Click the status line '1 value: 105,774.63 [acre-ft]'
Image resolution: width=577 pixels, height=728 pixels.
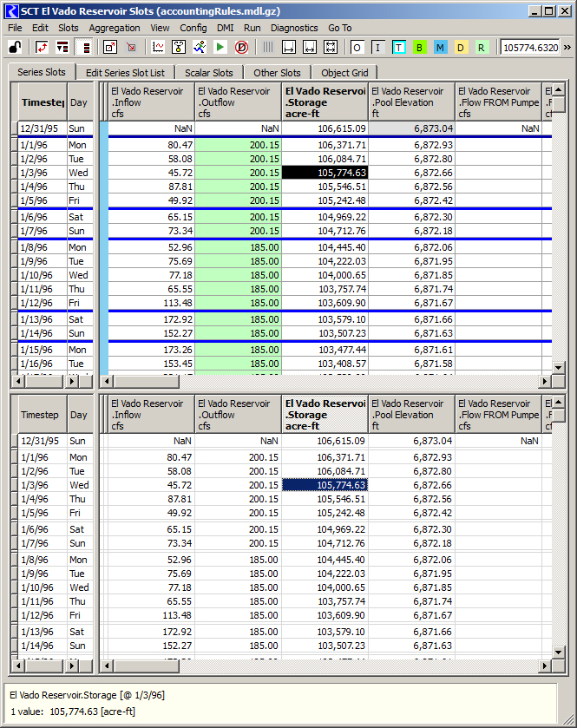(73, 712)
